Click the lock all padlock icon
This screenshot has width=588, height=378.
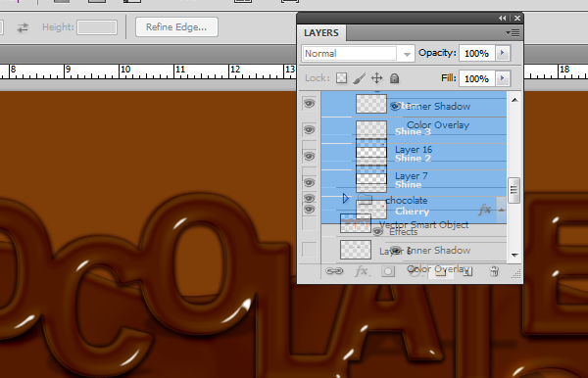(394, 78)
